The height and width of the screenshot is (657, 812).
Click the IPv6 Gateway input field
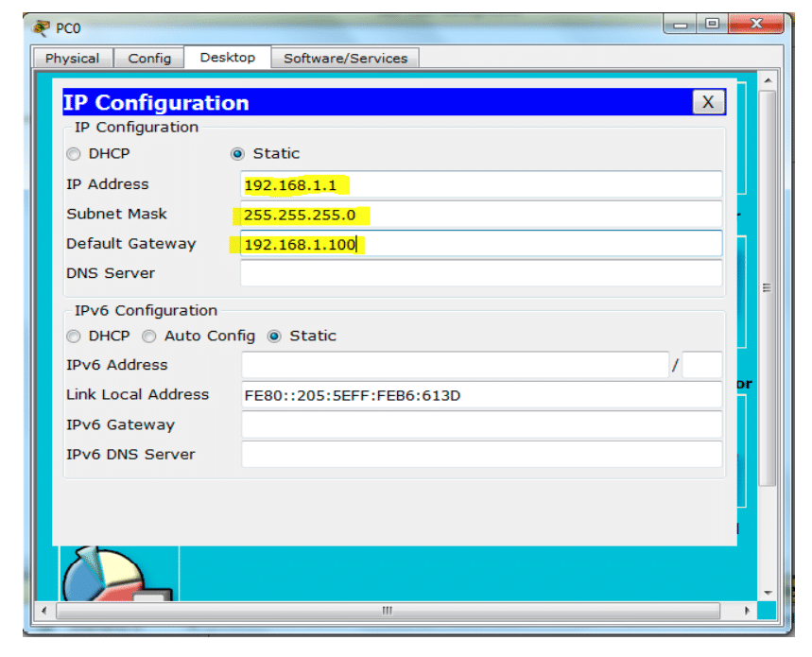point(481,424)
